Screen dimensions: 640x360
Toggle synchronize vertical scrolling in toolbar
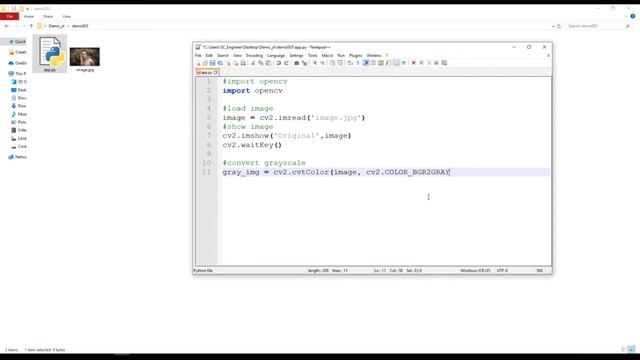tap(332, 63)
